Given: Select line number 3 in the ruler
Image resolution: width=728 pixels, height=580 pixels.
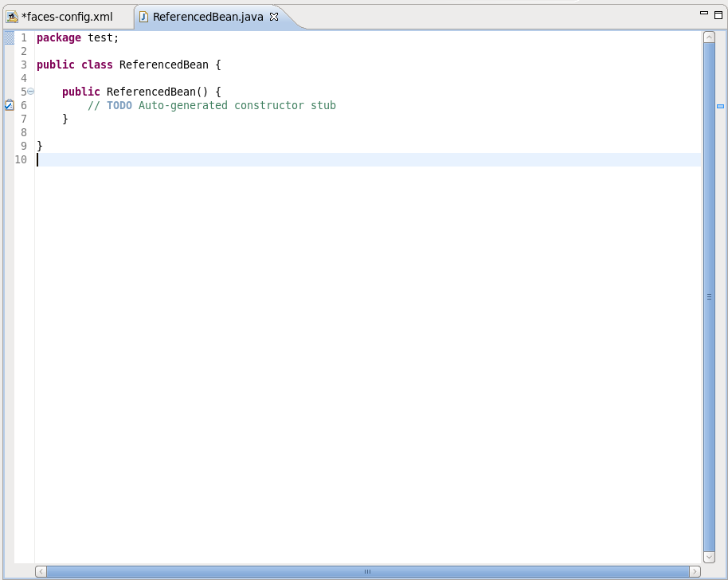Looking at the screenshot, I should point(23,65).
